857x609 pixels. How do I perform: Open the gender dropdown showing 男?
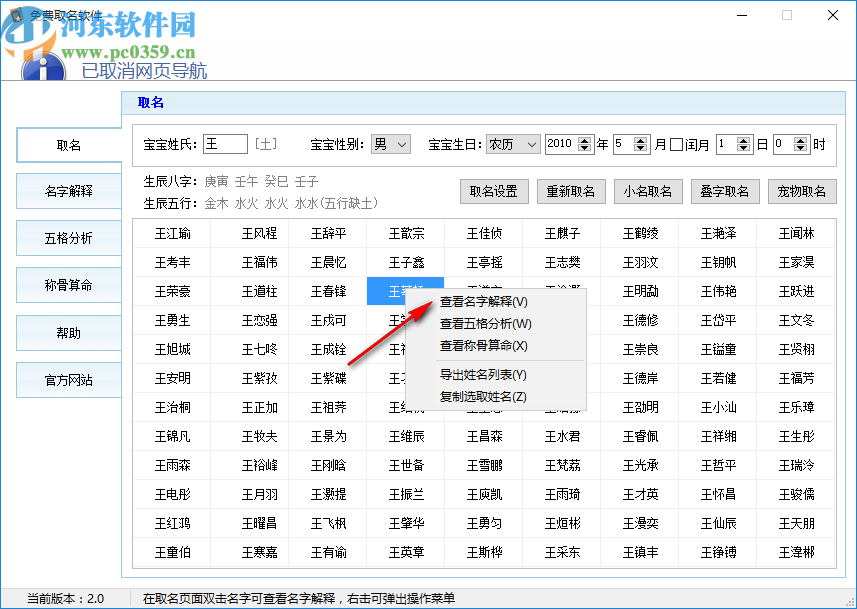[390, 143]
